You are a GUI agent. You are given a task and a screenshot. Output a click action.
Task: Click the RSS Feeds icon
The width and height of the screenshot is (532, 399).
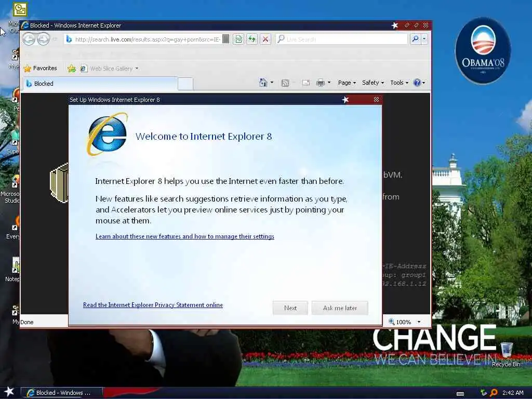(x=285, y=83)
